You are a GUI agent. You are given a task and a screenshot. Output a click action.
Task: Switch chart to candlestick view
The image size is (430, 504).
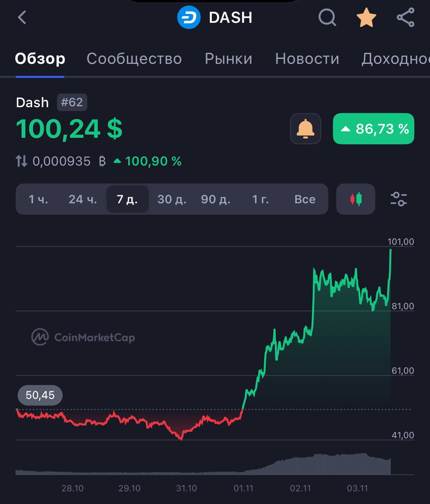click(x=355, y=199)
